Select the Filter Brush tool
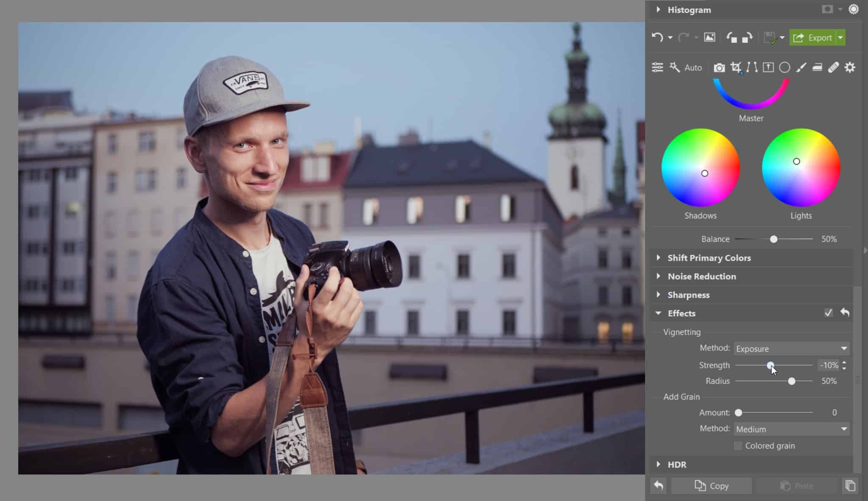Screen dimensions: 868x501 point(801,67)
